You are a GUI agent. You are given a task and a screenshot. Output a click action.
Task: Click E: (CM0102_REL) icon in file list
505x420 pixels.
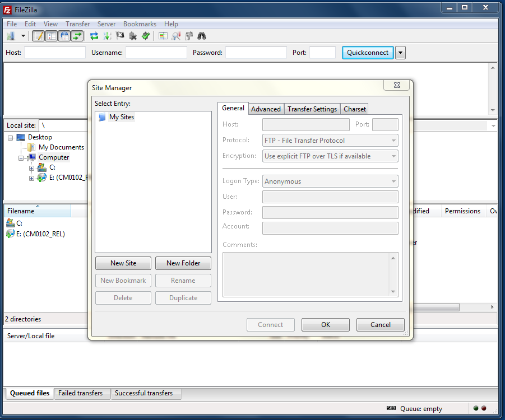(11, 234)
